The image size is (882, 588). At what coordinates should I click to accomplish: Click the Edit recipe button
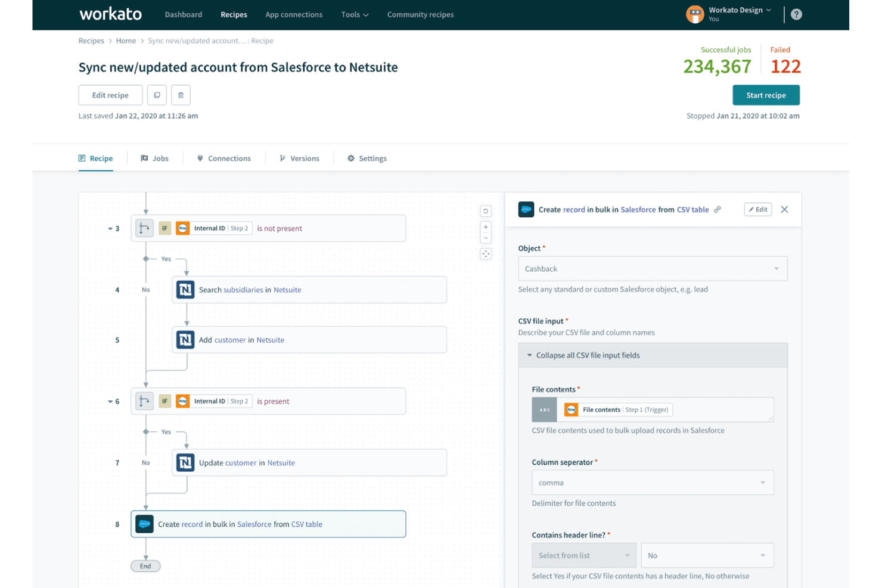click(110, 95)
